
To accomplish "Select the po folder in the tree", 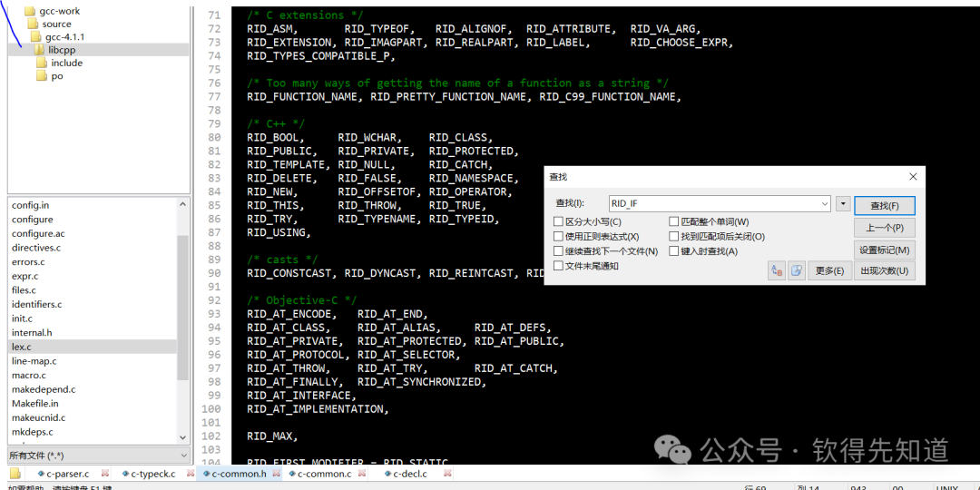I will [x=57, y=75].
